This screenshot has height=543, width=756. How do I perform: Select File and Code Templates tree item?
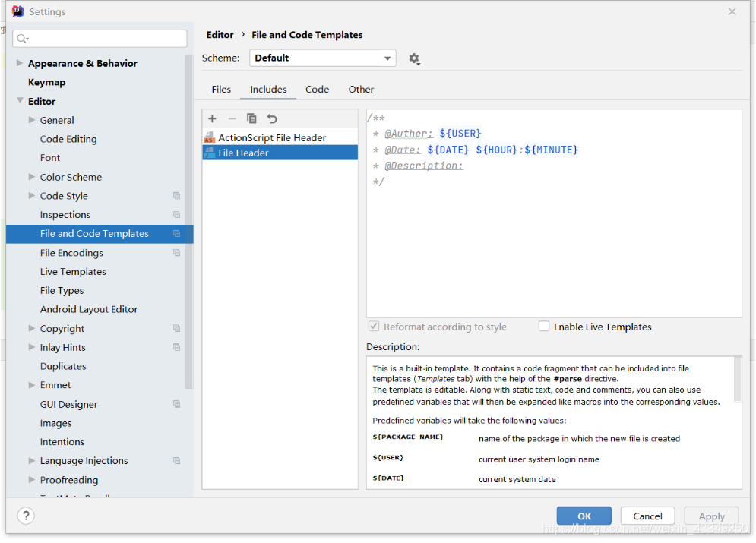point(100,234)
